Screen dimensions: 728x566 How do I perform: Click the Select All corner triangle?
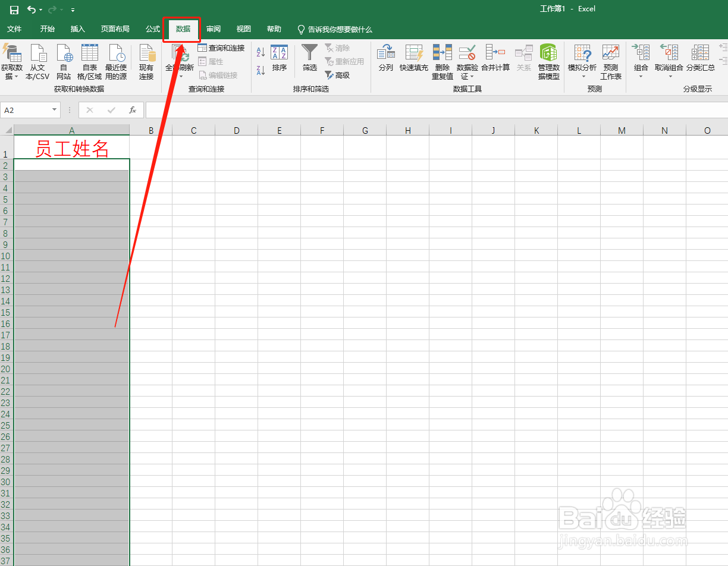pos(7,130)
